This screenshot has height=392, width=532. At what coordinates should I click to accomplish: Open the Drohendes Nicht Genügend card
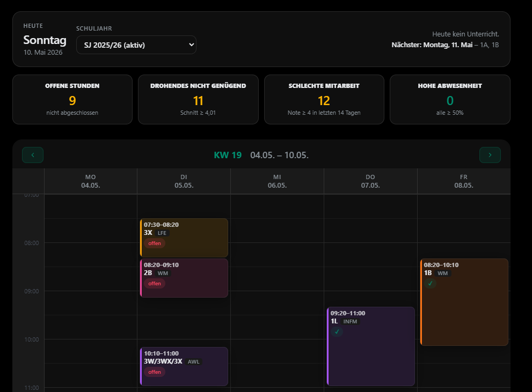(198, 99)
